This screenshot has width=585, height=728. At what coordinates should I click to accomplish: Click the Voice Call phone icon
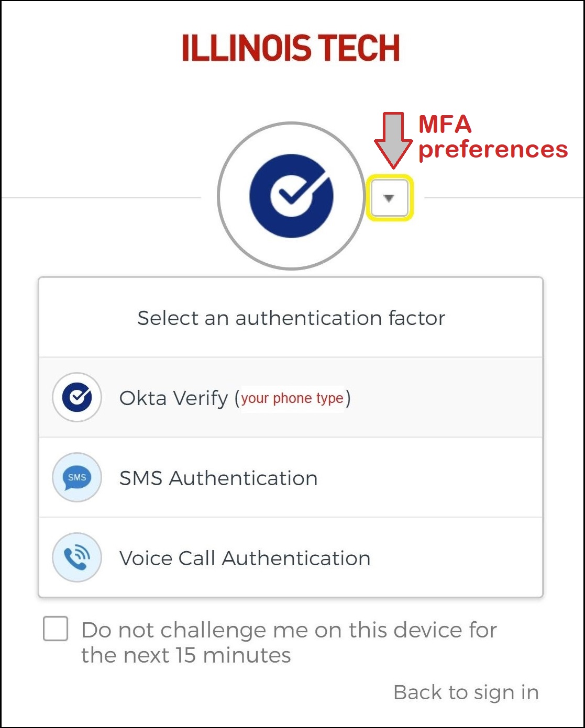76,558
